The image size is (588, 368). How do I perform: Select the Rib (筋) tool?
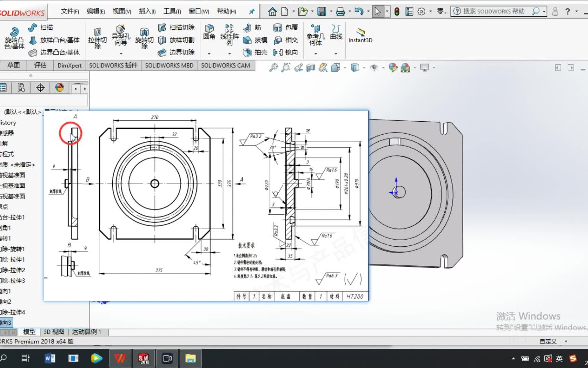252,27
